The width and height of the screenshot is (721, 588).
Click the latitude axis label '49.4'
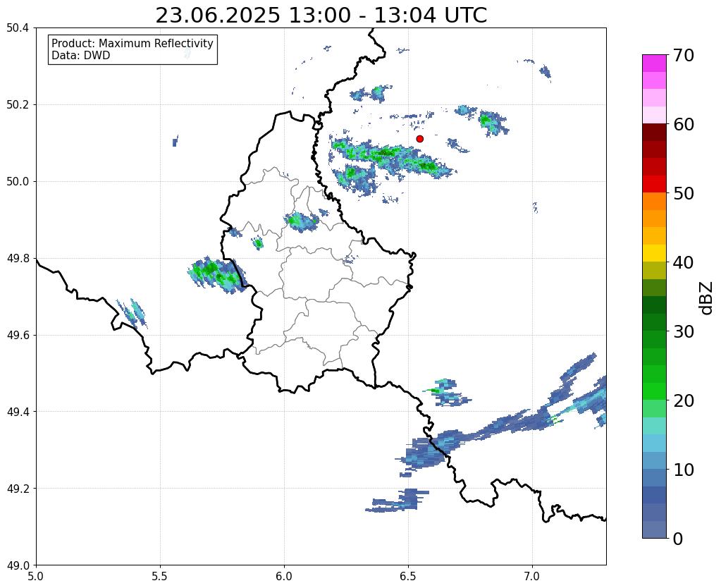(18, 412)
